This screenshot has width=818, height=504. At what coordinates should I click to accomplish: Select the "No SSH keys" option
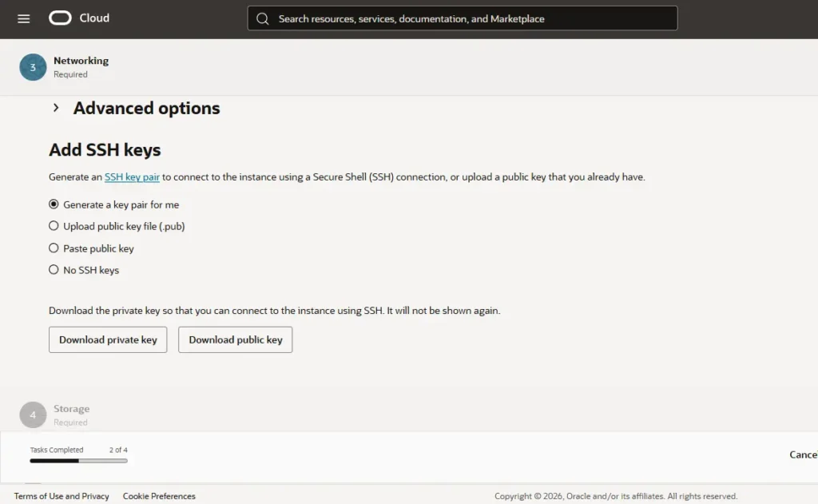pos(53,269)
